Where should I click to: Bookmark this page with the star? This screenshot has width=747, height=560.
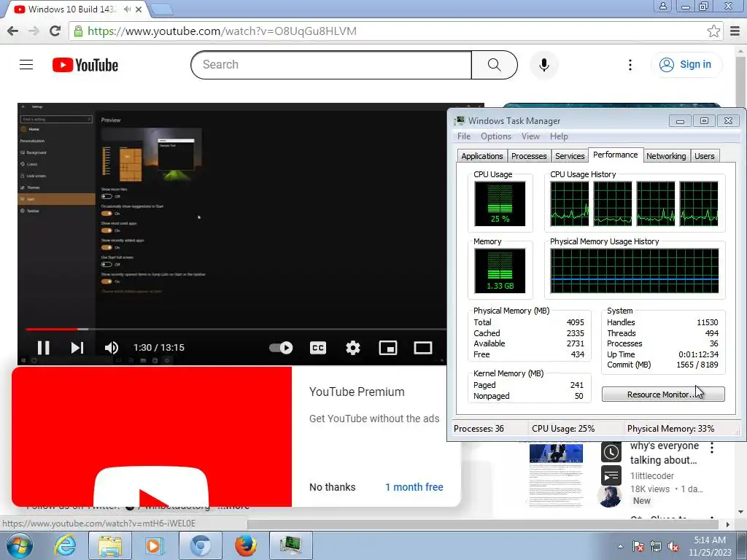pyautogui.click(x=713, y=31)
